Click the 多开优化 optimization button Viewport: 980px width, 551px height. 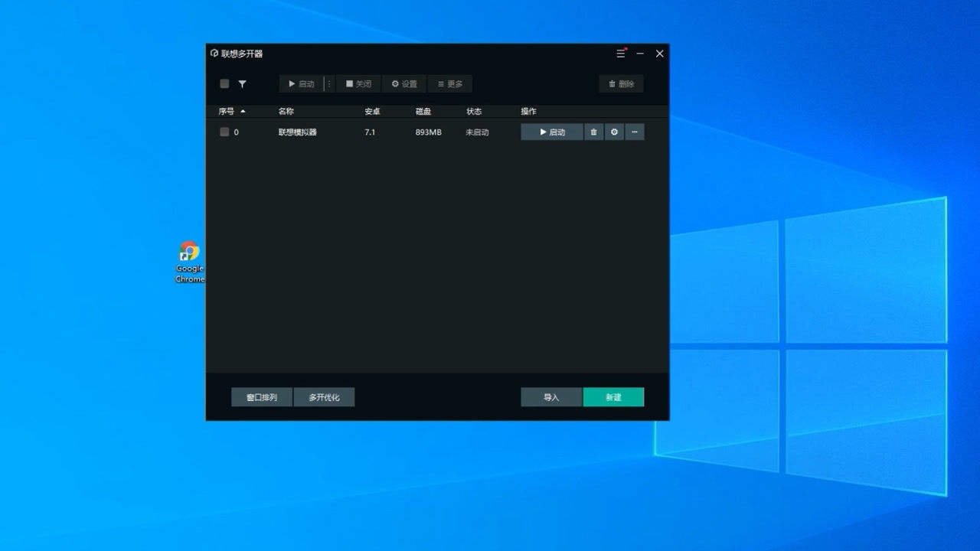coord(324,397)
